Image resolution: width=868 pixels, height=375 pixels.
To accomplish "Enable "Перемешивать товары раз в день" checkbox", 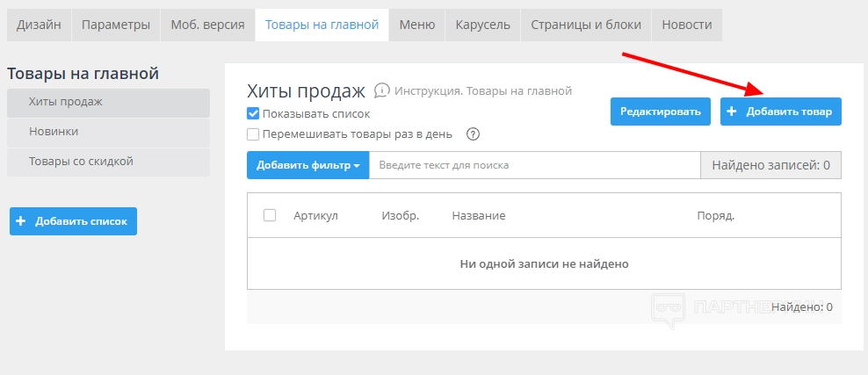I will (253, 134).
